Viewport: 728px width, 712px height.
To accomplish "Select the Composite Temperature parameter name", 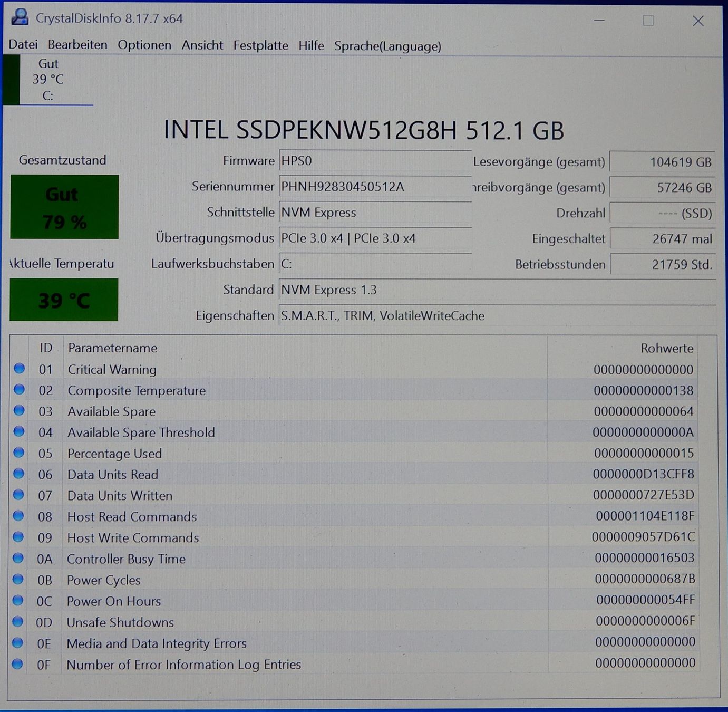I will [137, 391].
